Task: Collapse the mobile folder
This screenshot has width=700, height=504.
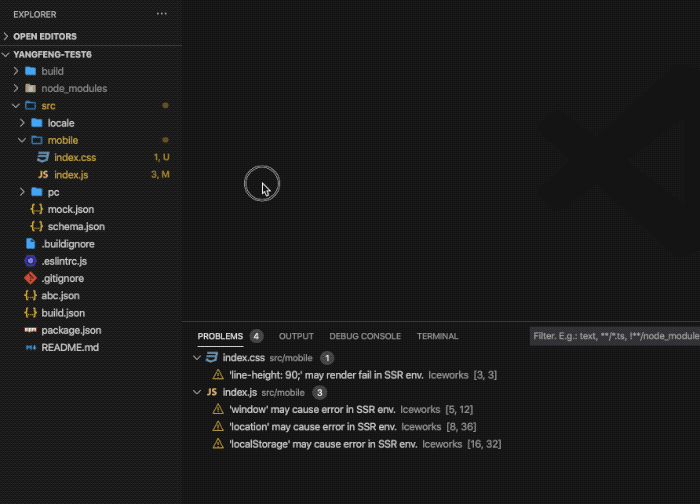Action: [23, 140]
